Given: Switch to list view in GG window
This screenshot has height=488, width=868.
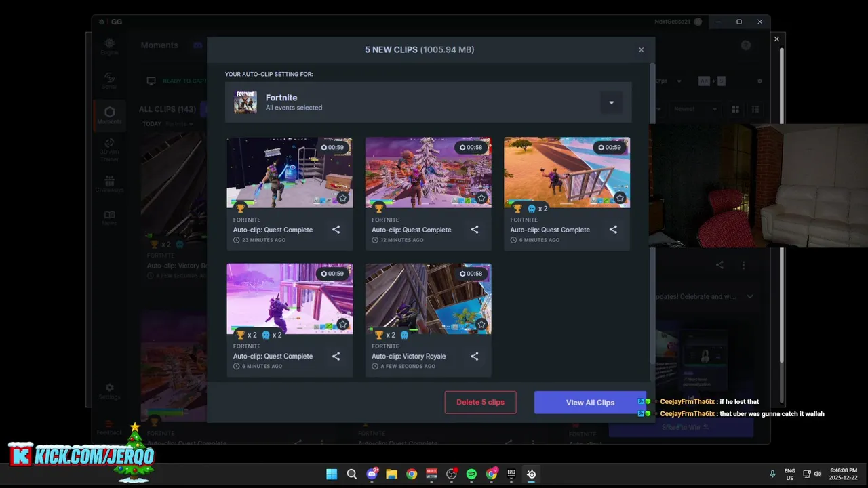Looking at the screenshot, I should tap(755, 109).
